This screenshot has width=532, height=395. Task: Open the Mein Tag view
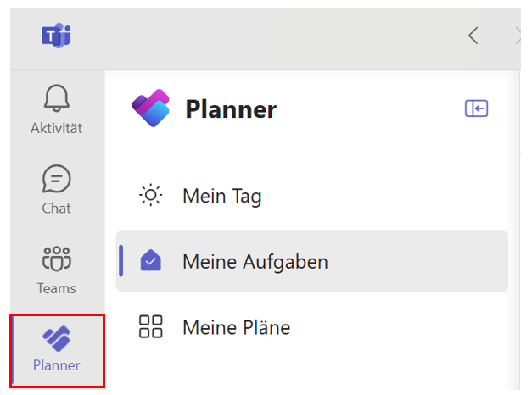click(222, 196)
